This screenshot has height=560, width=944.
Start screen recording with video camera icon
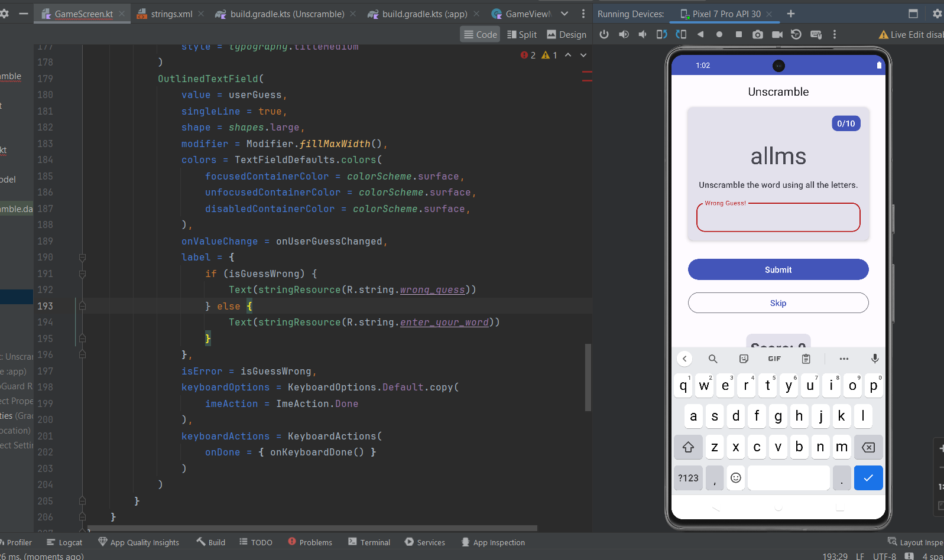coord(777,34)
